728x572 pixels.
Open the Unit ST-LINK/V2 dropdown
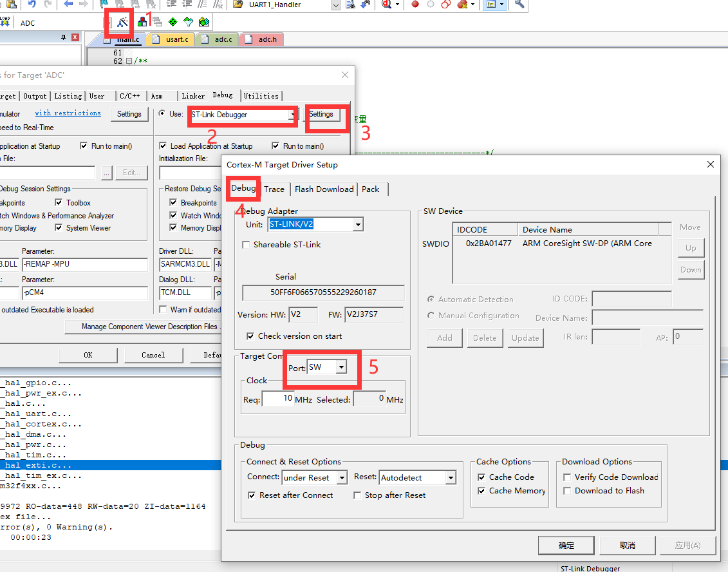pyautogui.click(x=358, y=224)
